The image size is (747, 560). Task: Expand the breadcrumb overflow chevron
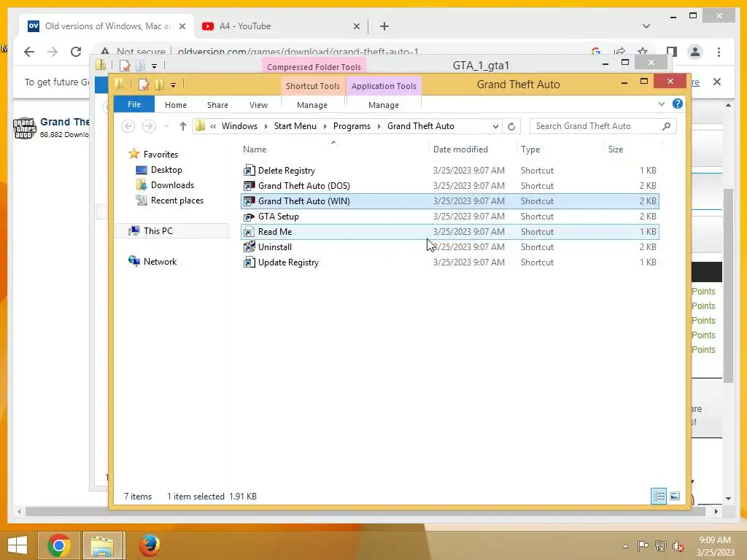(x=213, y=126)
